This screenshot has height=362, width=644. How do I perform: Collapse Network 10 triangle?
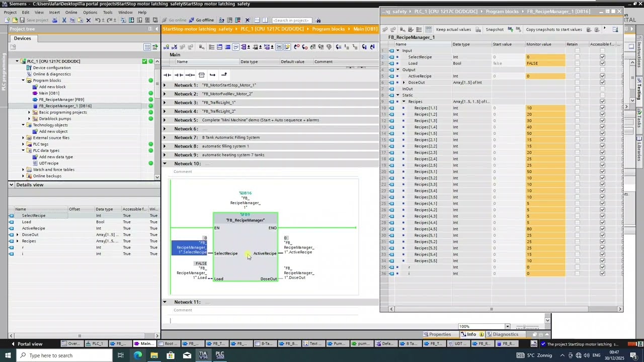[165, 163]
